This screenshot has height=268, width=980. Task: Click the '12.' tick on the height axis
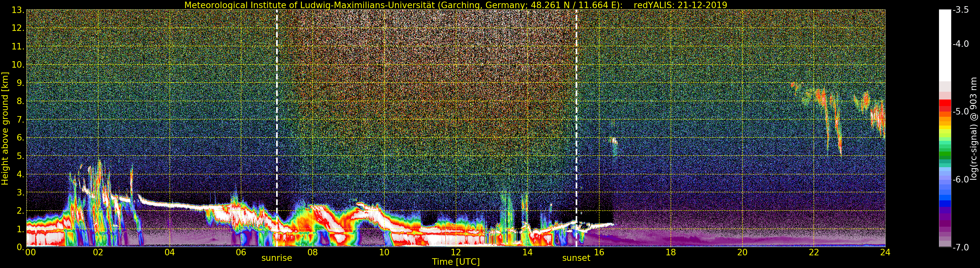click(18, 28)
